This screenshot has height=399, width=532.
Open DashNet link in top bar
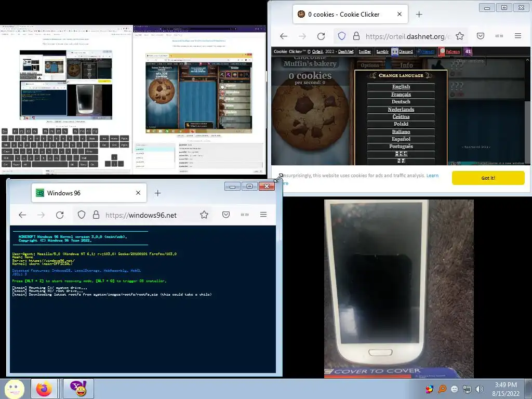point(345,51)
